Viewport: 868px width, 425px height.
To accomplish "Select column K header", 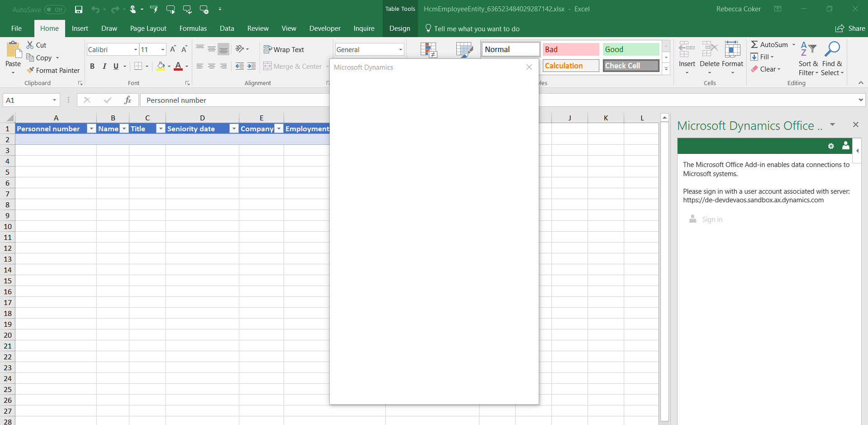I will (x=606, y=118).
